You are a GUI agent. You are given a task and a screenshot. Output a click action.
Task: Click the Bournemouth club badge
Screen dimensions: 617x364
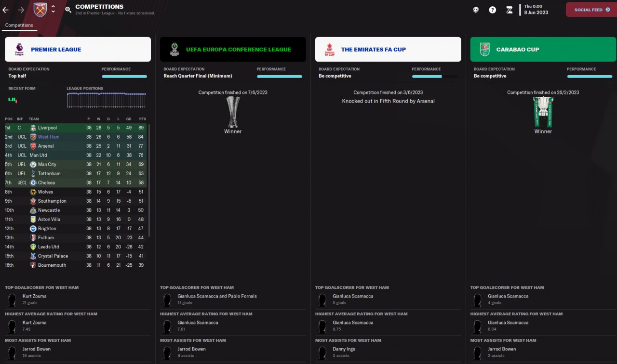(x=33, y=265)
